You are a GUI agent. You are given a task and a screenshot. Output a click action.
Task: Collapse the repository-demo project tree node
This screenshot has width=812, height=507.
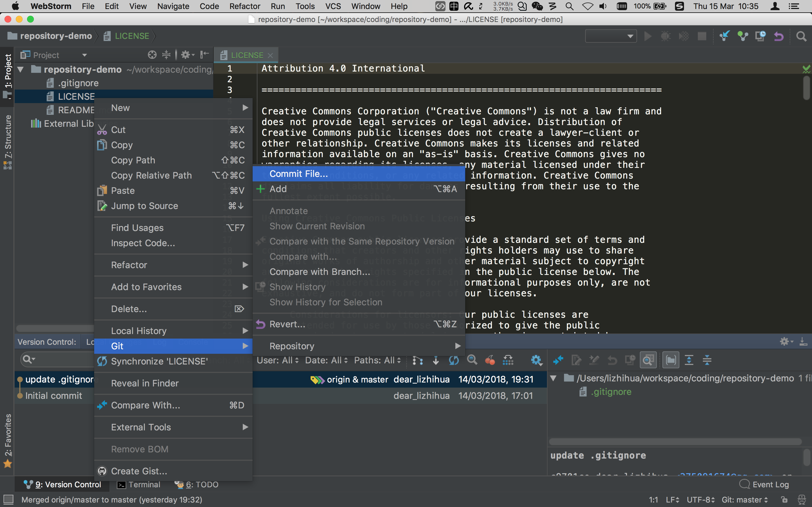click(20, 69)
